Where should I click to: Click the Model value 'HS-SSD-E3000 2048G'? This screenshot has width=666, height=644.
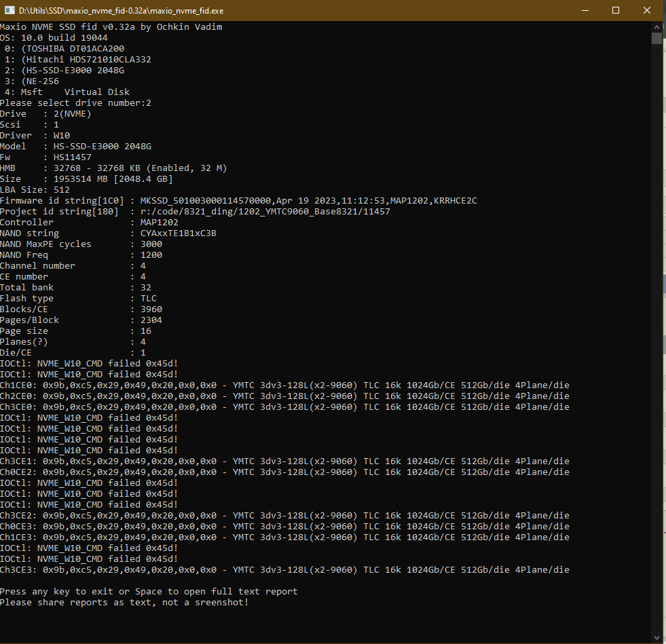click(103, 147)
